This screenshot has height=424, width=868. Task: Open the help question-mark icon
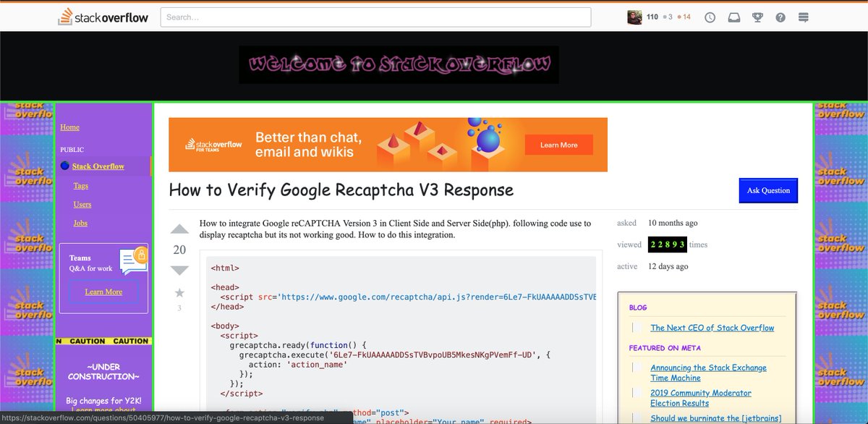click(780, 17)
